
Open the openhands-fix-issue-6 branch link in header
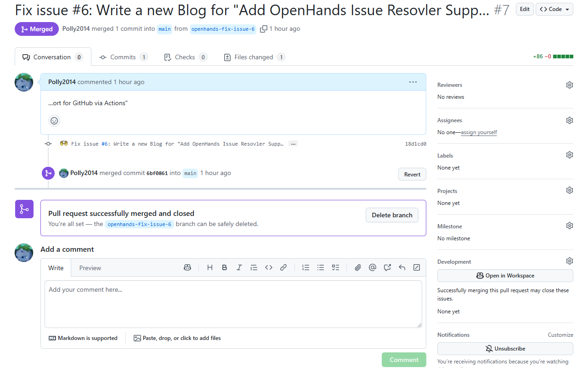click(x=223, y=29)
